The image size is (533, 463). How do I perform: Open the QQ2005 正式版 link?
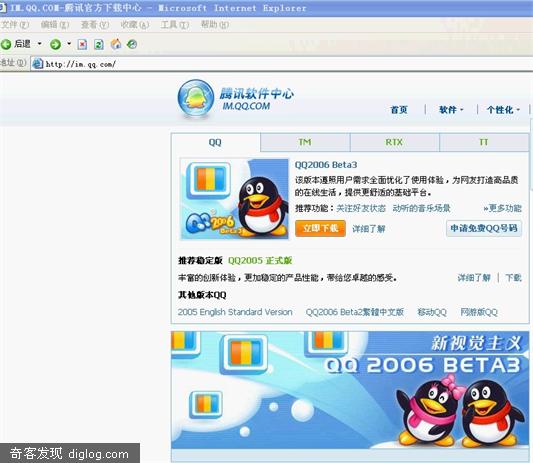tap(260, 260)
